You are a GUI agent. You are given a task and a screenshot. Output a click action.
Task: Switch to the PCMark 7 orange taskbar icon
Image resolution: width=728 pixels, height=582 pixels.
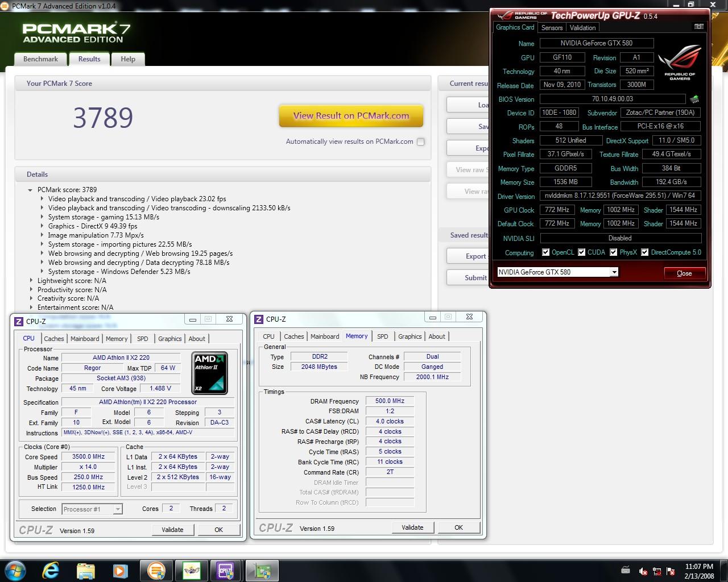click(156, 571)
